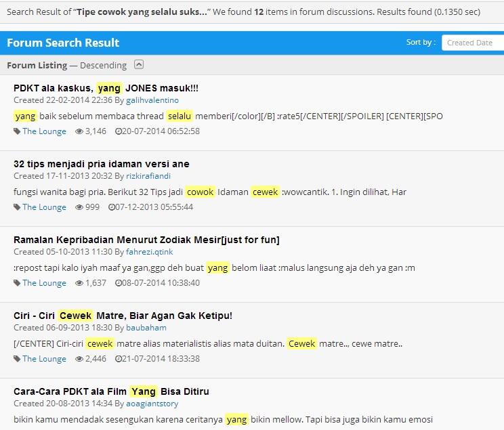
Task: Collapse the Forum Listing chevron toggle
Action: point(139,64)
